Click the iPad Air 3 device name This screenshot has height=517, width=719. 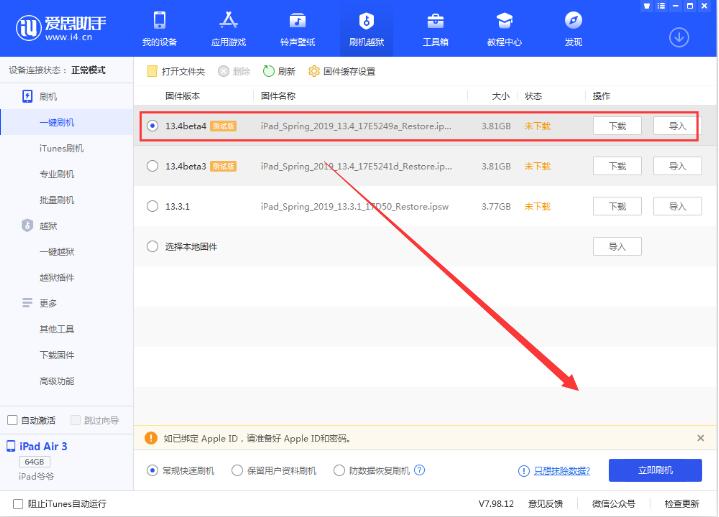pos(43,446)
